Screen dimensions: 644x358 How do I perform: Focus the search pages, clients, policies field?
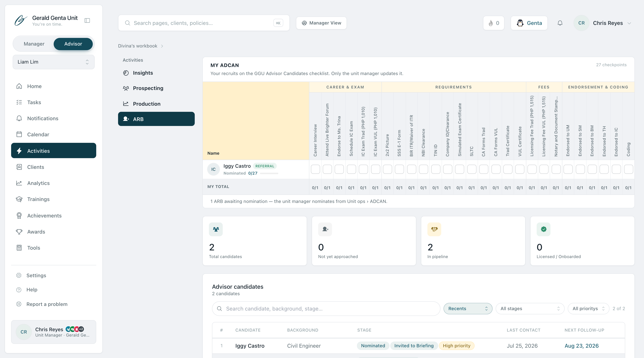(x=204, y=23)
